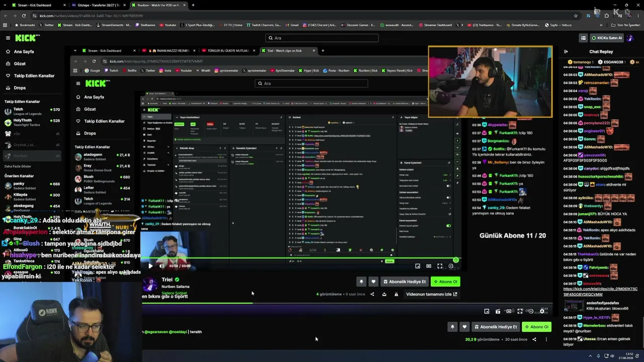Toggle notification bell for Nuriben
This screenshot has width=644, height=362.
(452, 327)
